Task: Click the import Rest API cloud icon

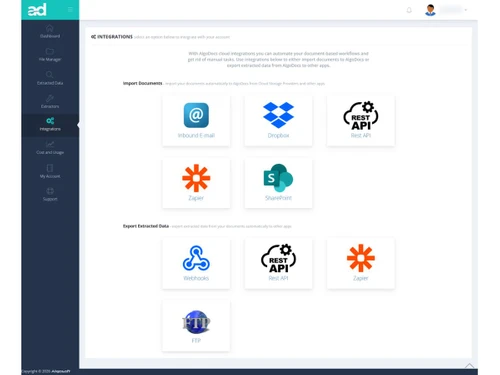Action: click(x=361, y=116)
